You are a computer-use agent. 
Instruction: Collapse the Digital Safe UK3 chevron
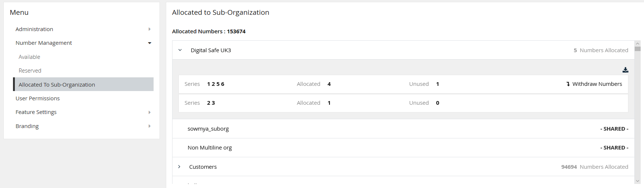tap(180, 50)
